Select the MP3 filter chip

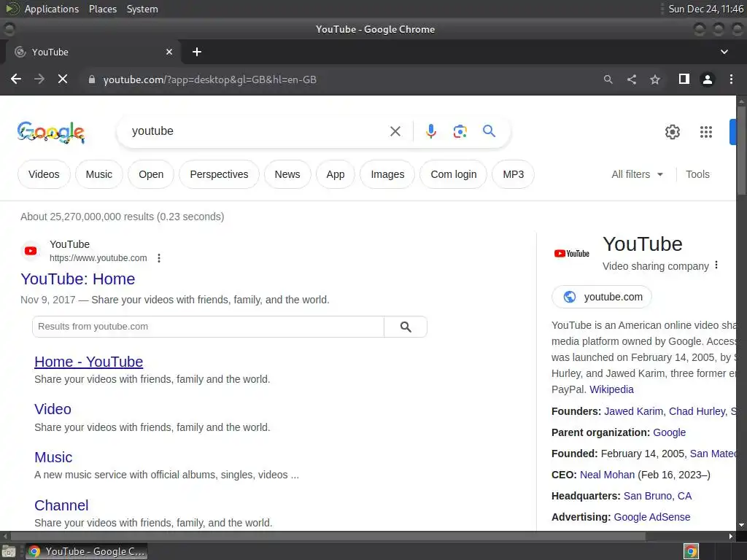pyautogui.click(x=513, y=174)
